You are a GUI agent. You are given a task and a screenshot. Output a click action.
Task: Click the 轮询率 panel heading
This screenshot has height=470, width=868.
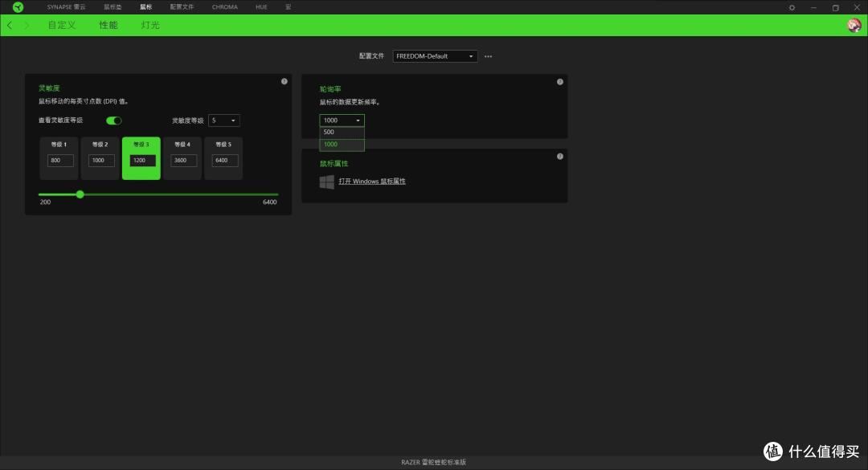click(330, 89)
